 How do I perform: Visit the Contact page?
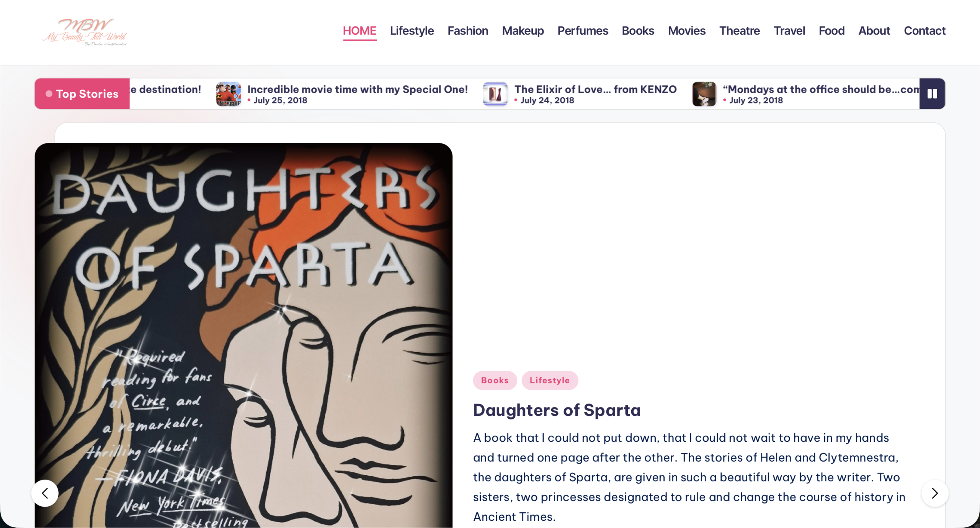click(x=924, y=31)
